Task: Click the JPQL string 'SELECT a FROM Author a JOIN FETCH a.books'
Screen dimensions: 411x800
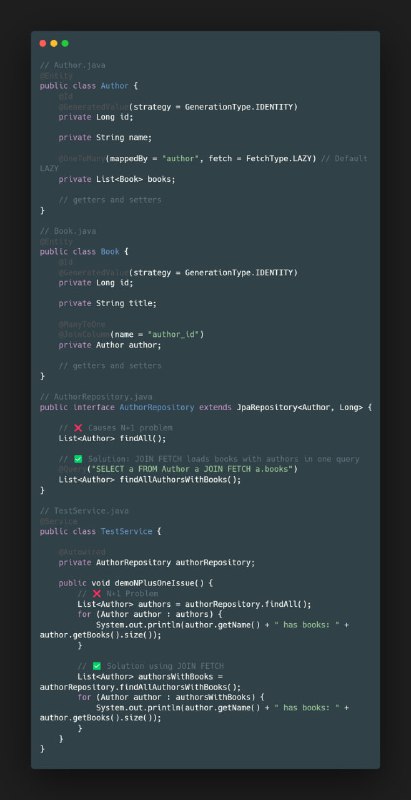Action: point(192,469)
